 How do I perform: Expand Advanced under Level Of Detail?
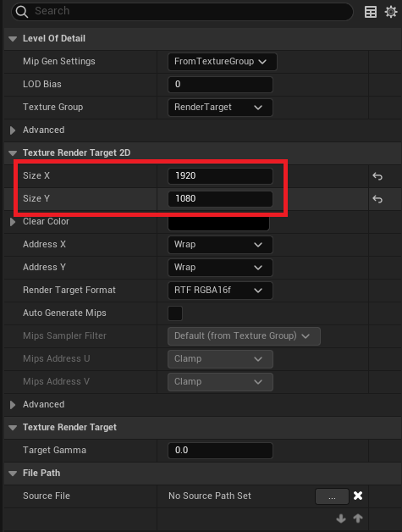click(x=13, y=130)
